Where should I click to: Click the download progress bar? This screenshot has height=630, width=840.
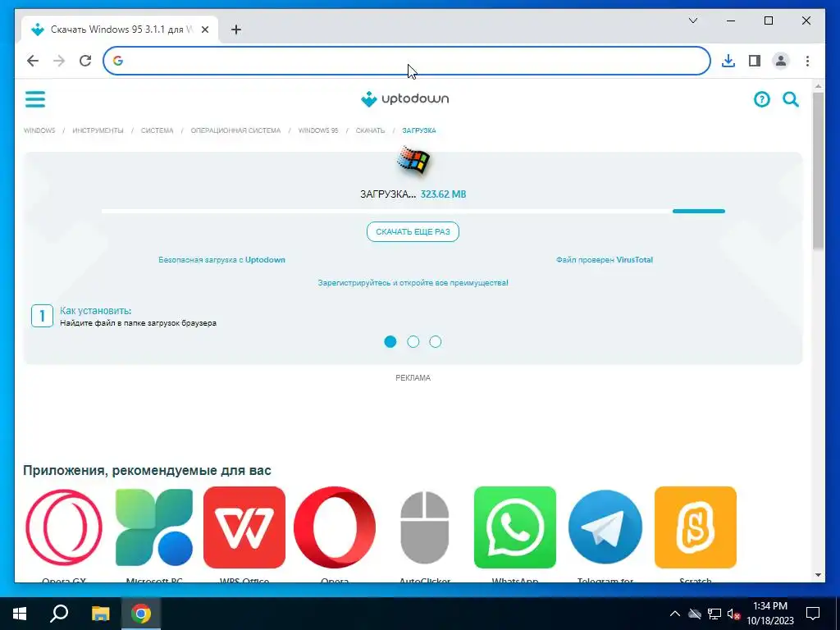[413, 211]
